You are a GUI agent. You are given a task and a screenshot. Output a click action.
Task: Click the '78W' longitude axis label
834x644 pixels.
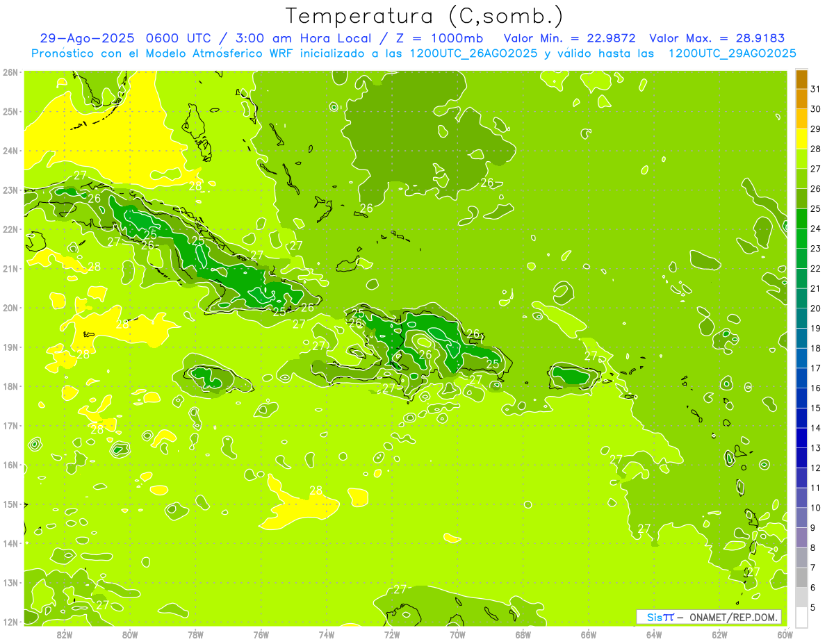pyautogui.click(x=195, y=634)
